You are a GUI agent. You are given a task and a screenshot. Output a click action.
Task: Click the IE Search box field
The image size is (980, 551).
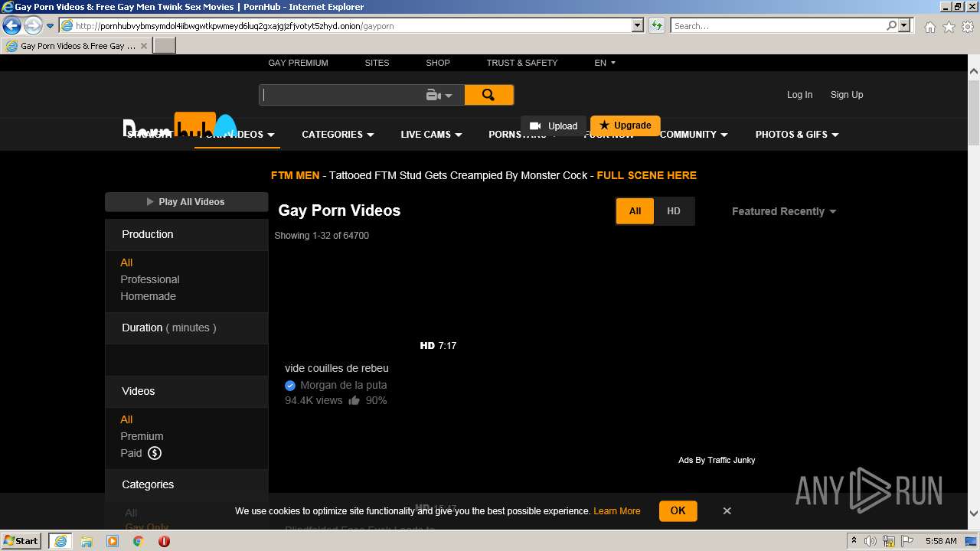click(777, 25)
